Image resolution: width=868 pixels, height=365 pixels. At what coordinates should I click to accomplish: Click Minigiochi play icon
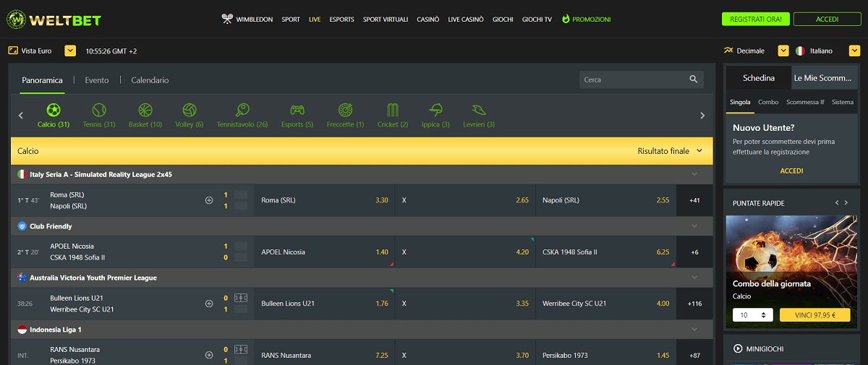pyautogui.click(x=738, y=348)
